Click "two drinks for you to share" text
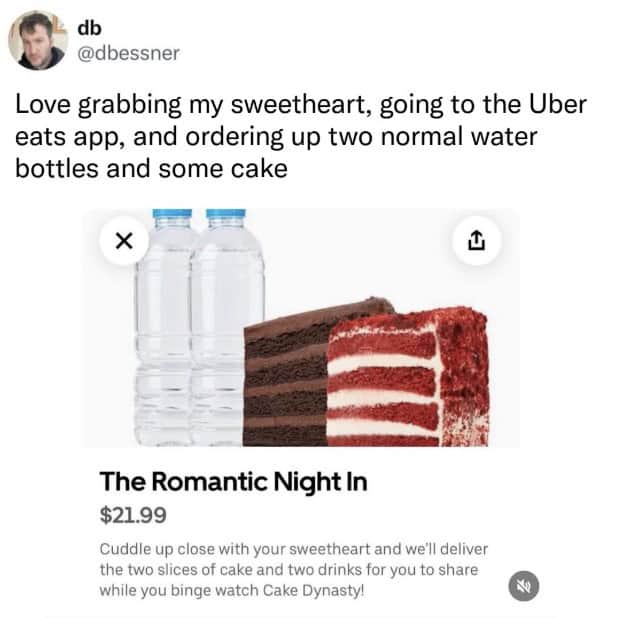This screenshot has width=618, height=618. (371, 569)
